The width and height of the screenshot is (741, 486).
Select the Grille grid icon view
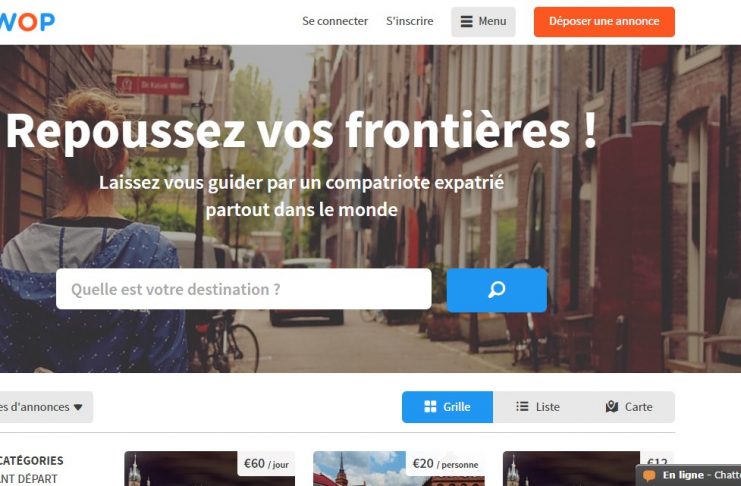coord(430,407)
